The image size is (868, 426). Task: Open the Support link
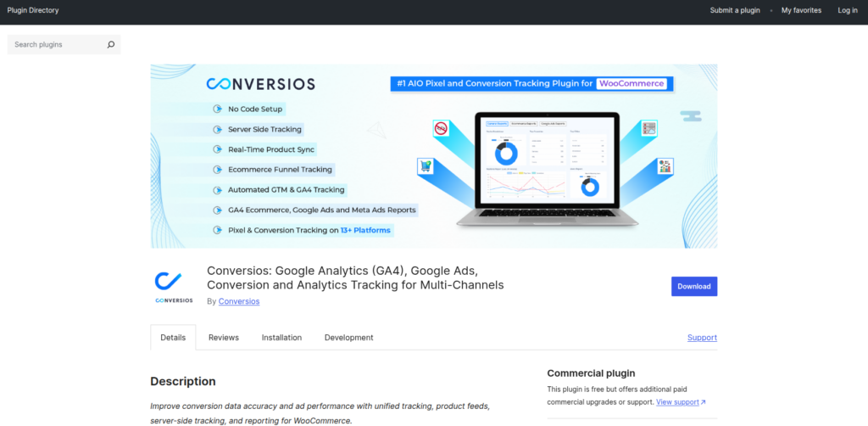[702, 338]
